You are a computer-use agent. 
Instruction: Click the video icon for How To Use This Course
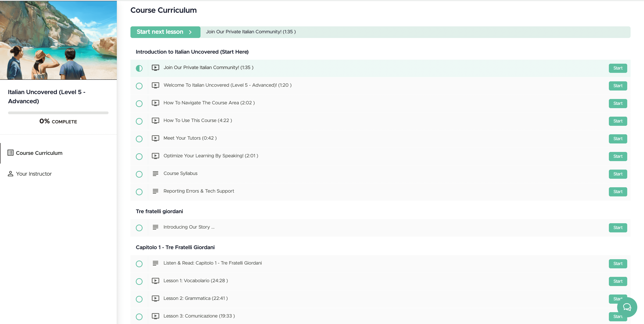(155, 121)
